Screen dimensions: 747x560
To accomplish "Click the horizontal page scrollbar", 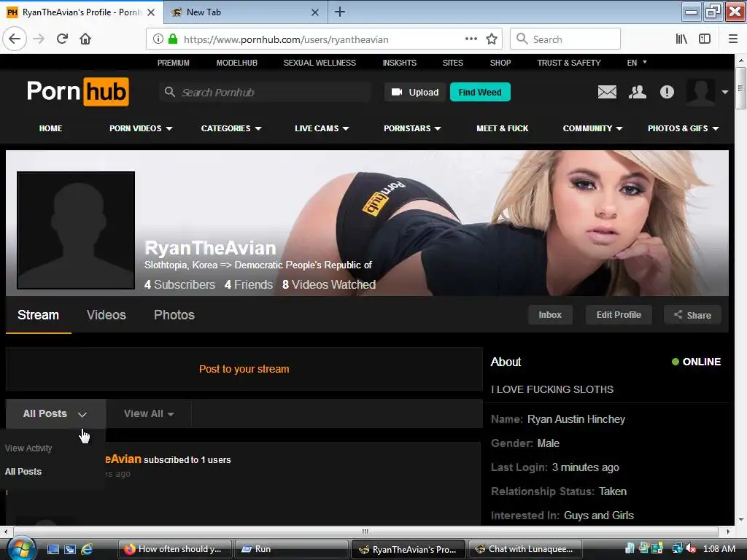I will [365, 532].
